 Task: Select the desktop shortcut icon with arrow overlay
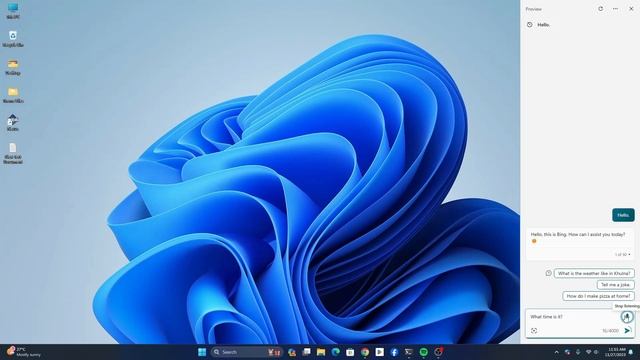[x=13, y=122]
